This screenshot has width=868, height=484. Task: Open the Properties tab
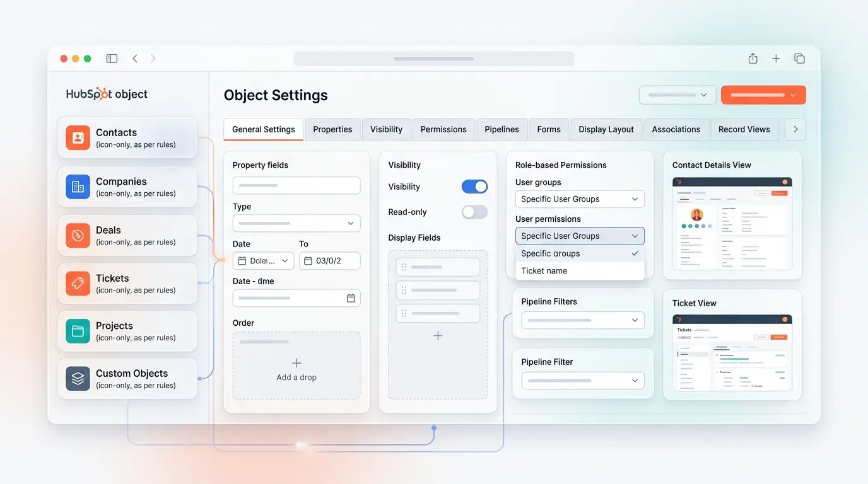[x=332, y=129]
